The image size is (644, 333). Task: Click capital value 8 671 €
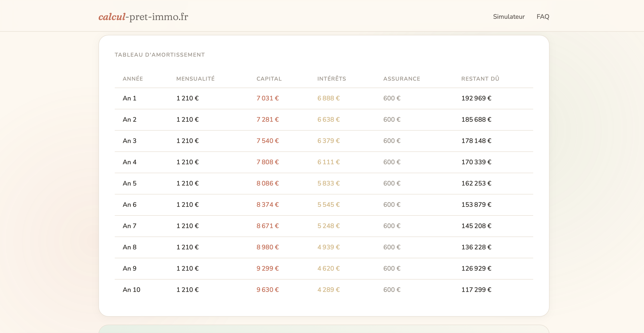tap(268, 226)
